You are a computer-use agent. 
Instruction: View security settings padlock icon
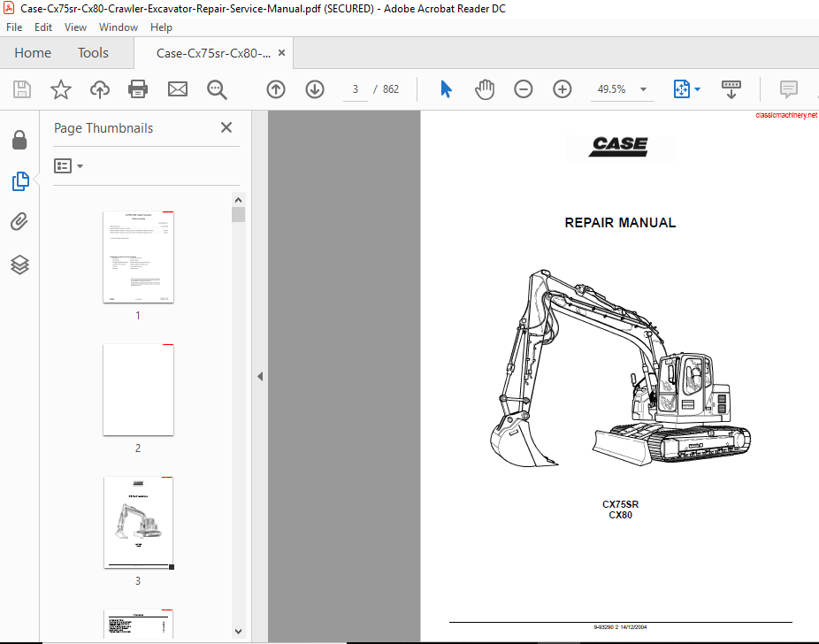[x=19, y=140]
